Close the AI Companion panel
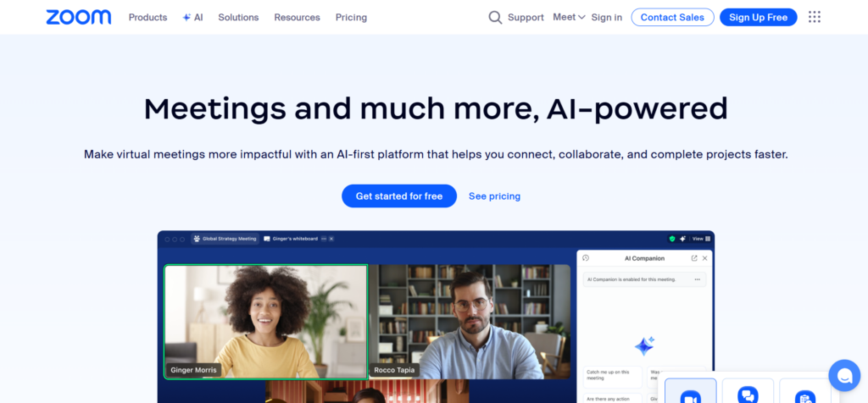Viewport: 868px width, 403px height. click(x=704, y=258)
